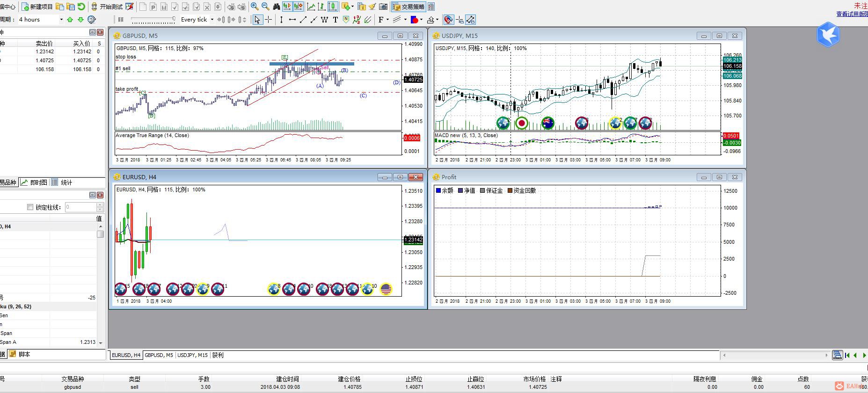The width and height of the screenshot is (868, 393).
Task: Click the zoom in magnifier icon
Action: point(254,7)
